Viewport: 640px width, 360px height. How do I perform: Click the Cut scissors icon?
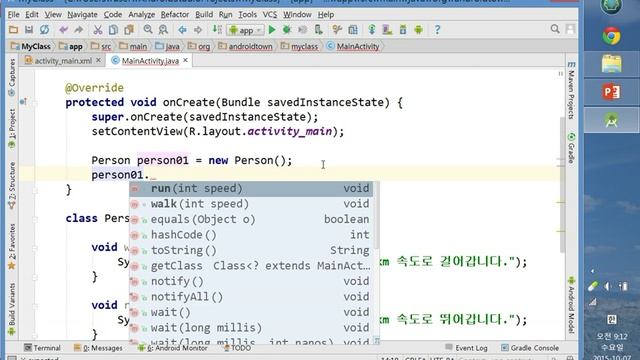tap(98, 30)
